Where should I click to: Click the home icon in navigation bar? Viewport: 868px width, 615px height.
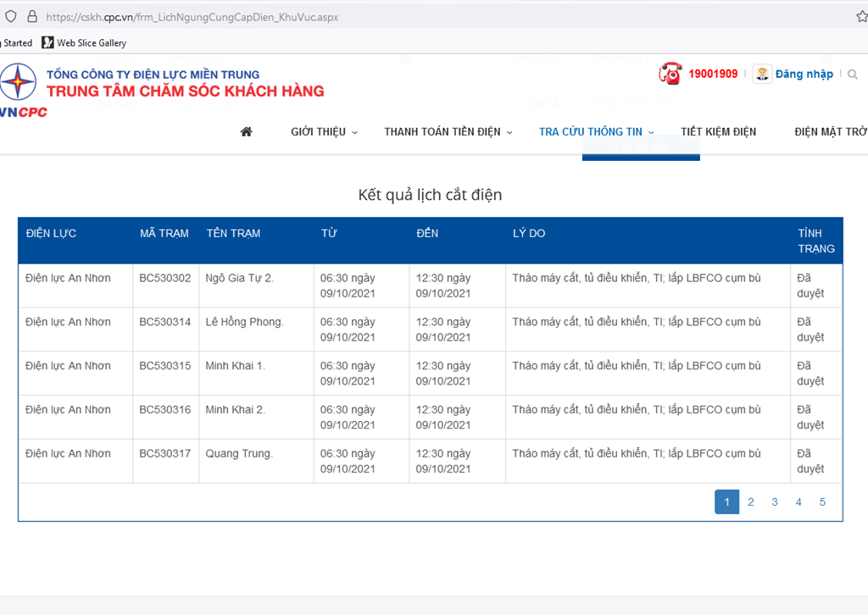point(246,131)
